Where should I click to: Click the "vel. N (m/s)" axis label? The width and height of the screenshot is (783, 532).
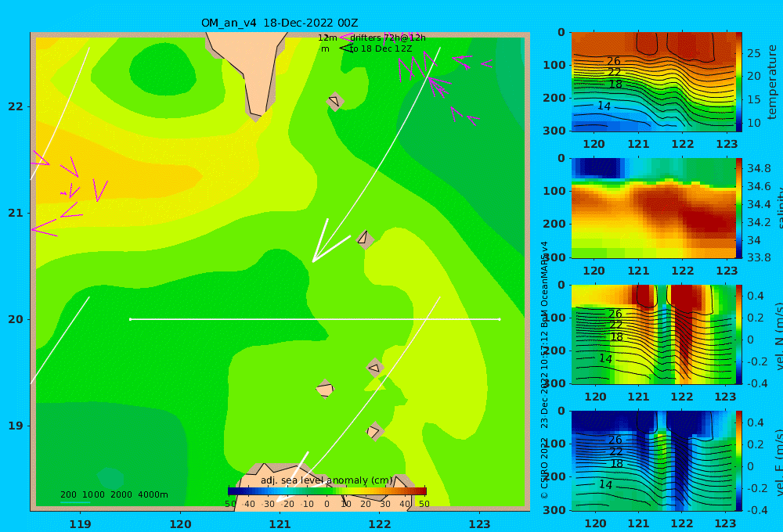(778, 336)
